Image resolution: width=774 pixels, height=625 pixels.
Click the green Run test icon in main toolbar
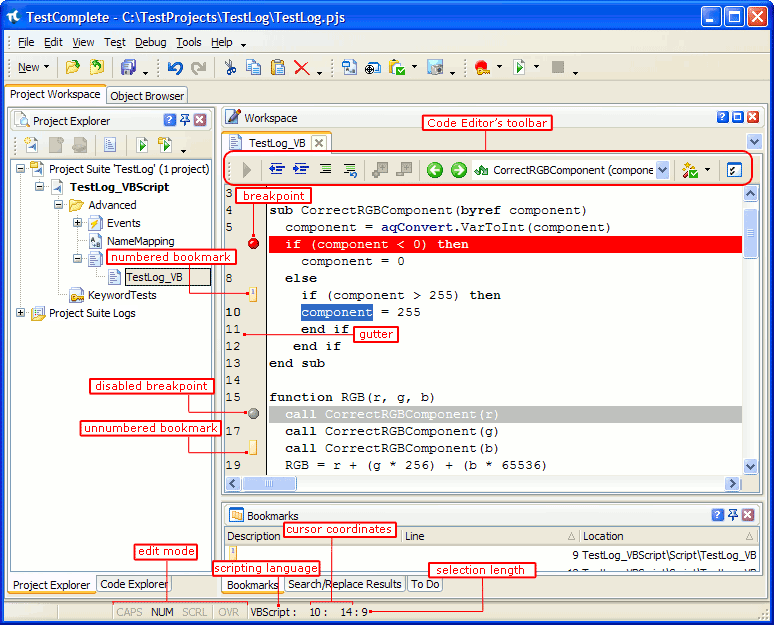coord(519,67)
